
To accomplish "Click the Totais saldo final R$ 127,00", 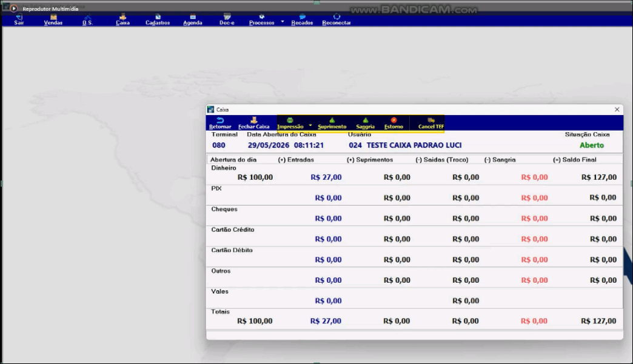I will click(x=598, y=321).
